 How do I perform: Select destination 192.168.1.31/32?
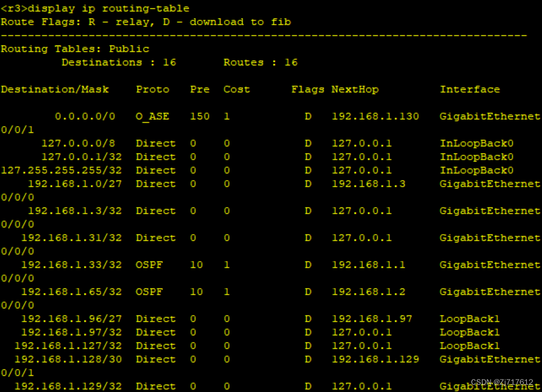pos(71,237)
